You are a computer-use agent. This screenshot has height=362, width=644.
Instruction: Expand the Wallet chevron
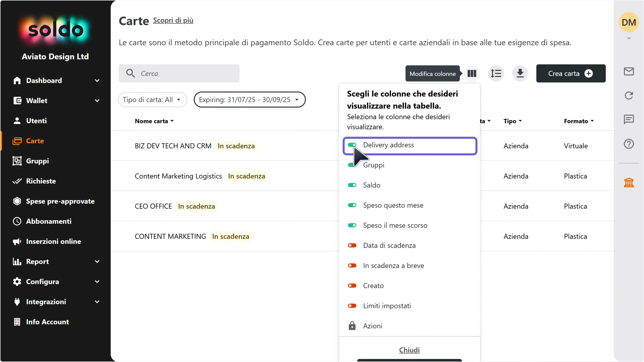[x=97, y=101]
